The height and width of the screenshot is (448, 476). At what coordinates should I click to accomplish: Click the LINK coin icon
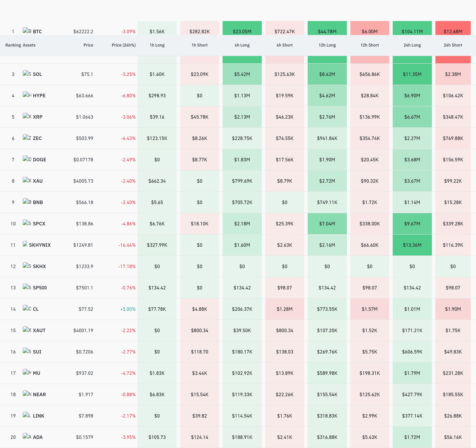[x=27, y=415]
